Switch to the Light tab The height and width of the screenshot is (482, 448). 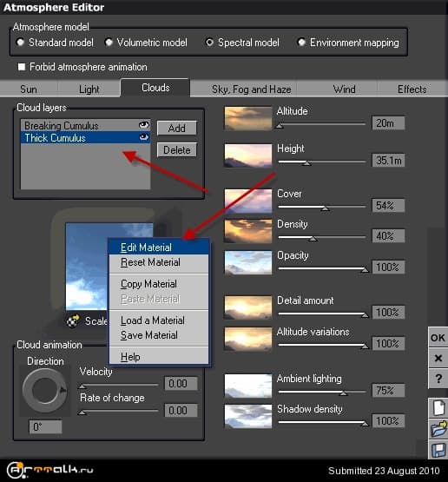pyautogui.click(x=89, y=89)
